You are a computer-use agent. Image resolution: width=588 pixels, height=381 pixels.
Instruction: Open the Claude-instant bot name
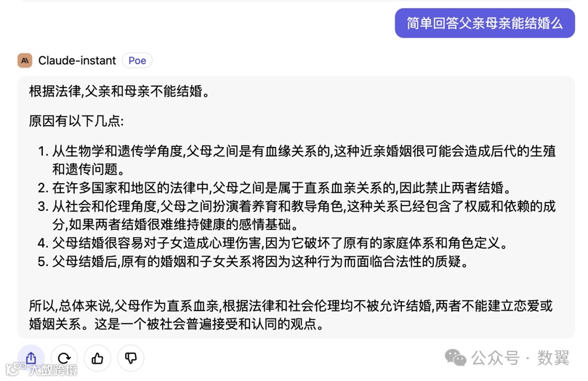(x=77, y=60)
